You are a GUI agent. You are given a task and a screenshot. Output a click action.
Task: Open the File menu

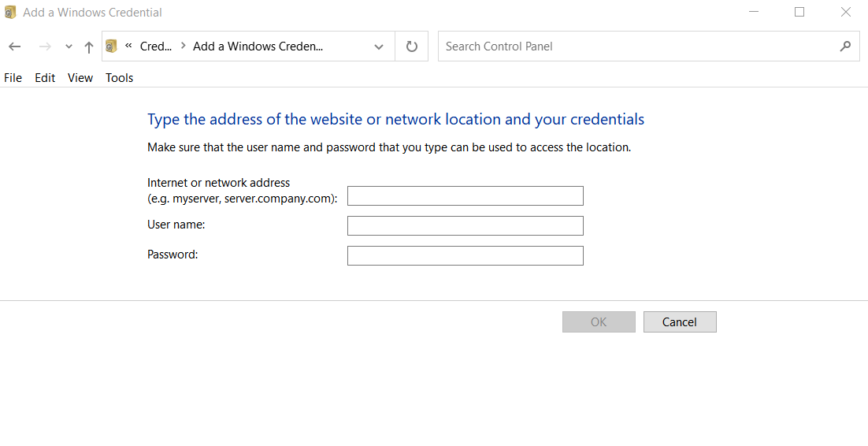(13, 77)
